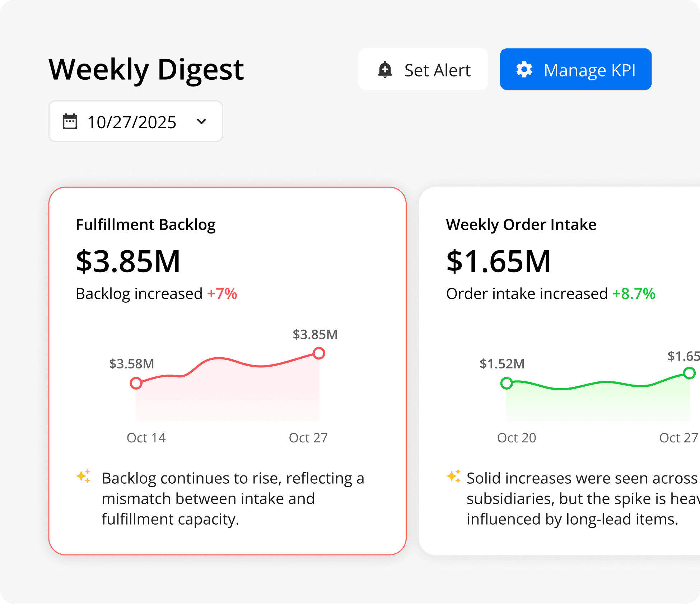Click the large $3.85M backlog value
Image resolution: width=700 pixels, height=604 pixels.
(x=128, y=261)
